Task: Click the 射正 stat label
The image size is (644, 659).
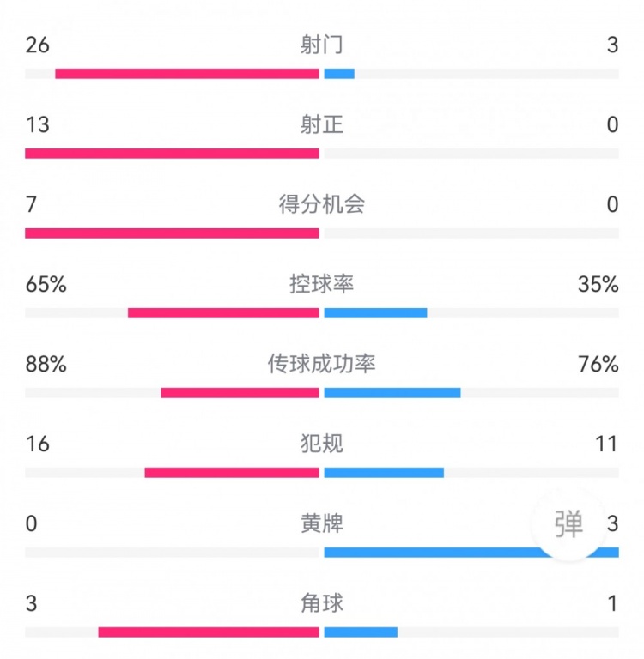Action: coord(322,125)
